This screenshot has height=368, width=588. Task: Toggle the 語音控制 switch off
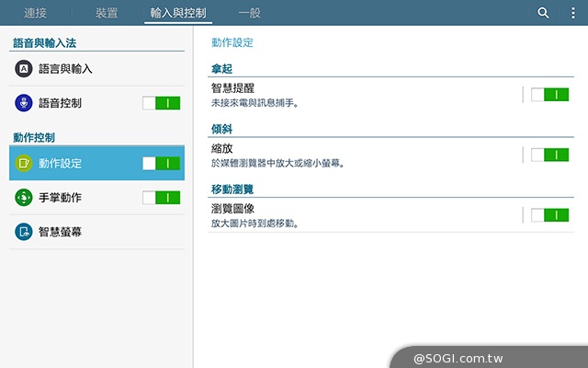[x=162, y=103]
